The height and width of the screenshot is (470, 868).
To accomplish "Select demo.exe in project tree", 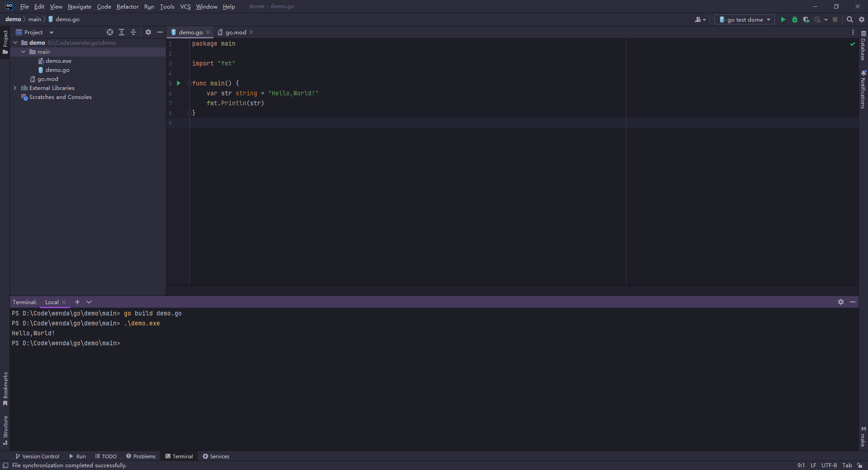I will click(58, 61).
